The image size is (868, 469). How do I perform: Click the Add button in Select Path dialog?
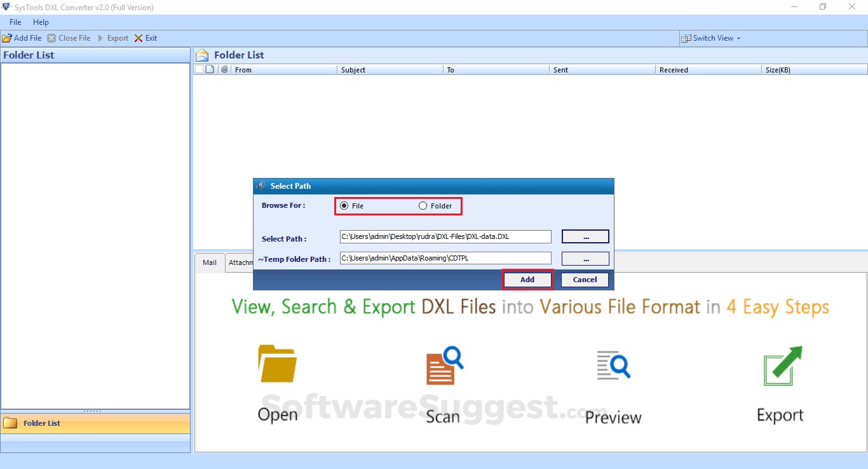(527, 279)
